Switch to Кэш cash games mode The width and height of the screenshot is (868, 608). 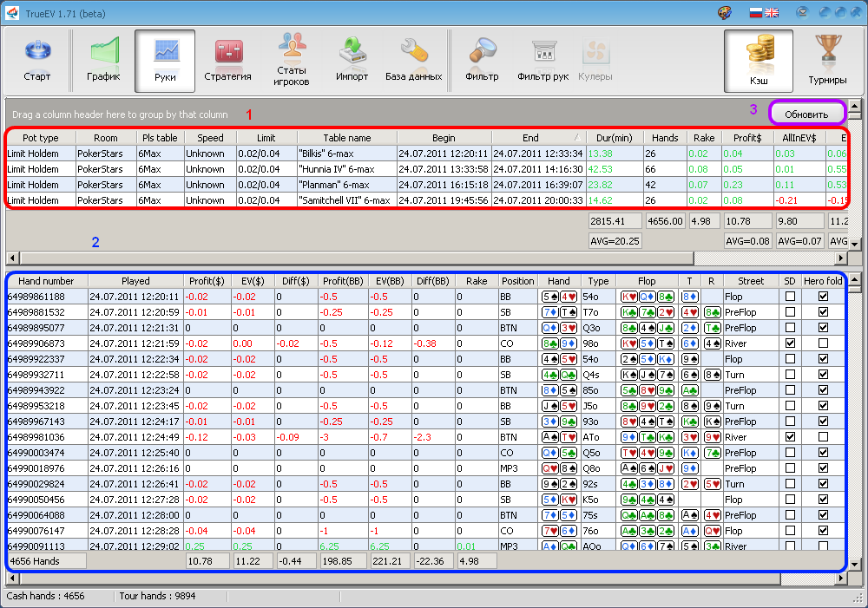tap(759, 61)
